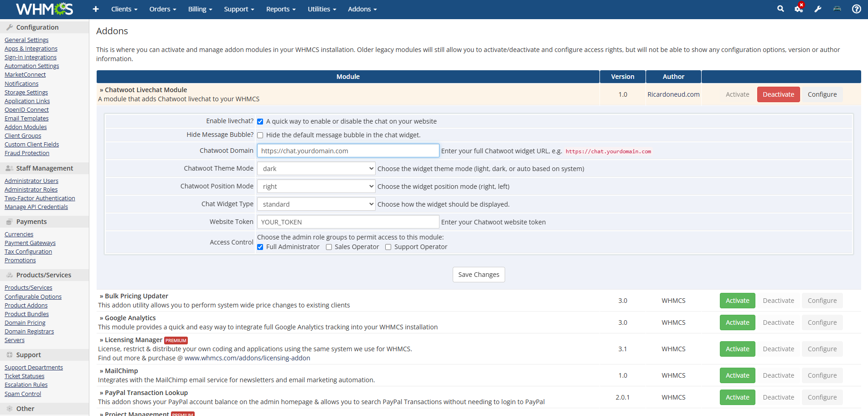Click the red error badge on the gears icon
This screenshot has width=868, height=416.
(801, 5)
